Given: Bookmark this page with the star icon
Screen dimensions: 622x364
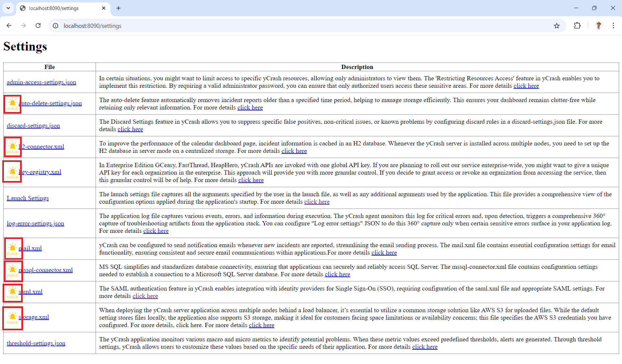Looking at the screenshot, I should pyautogui.click(x=557, y=26).
